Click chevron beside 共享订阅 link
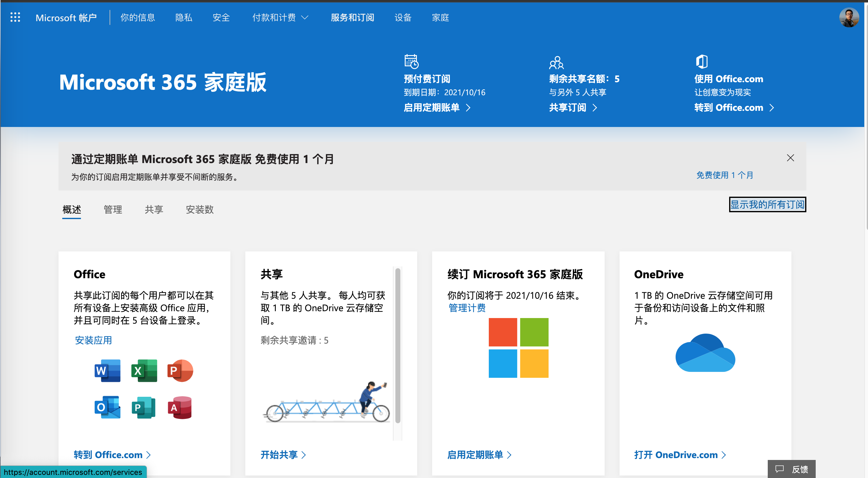 point(595,108)
